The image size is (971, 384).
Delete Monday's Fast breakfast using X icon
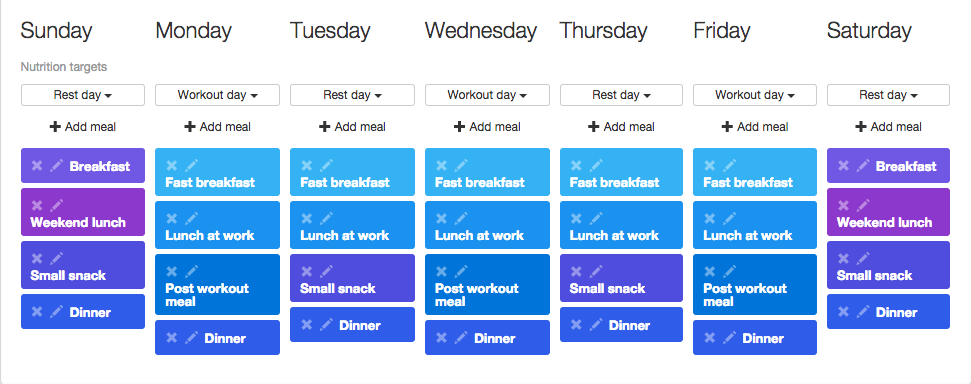pyautogui.click(x=172, y=165)
